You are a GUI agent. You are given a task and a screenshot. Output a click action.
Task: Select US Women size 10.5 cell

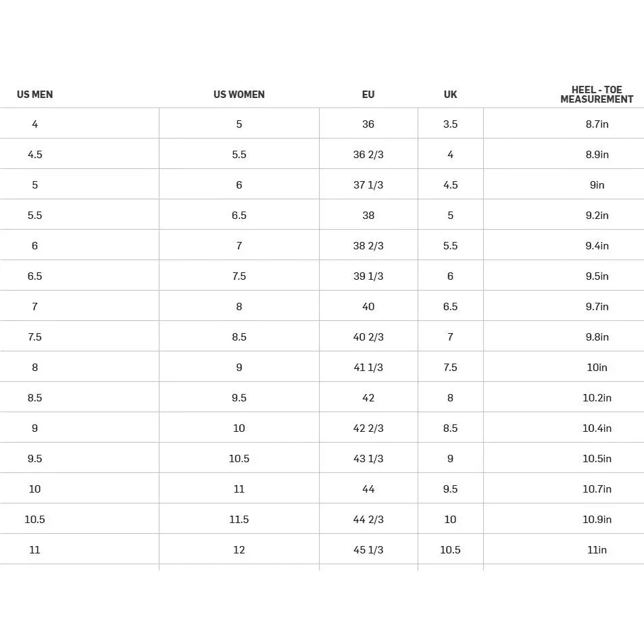pyautogui.click(x=239, y=458)
